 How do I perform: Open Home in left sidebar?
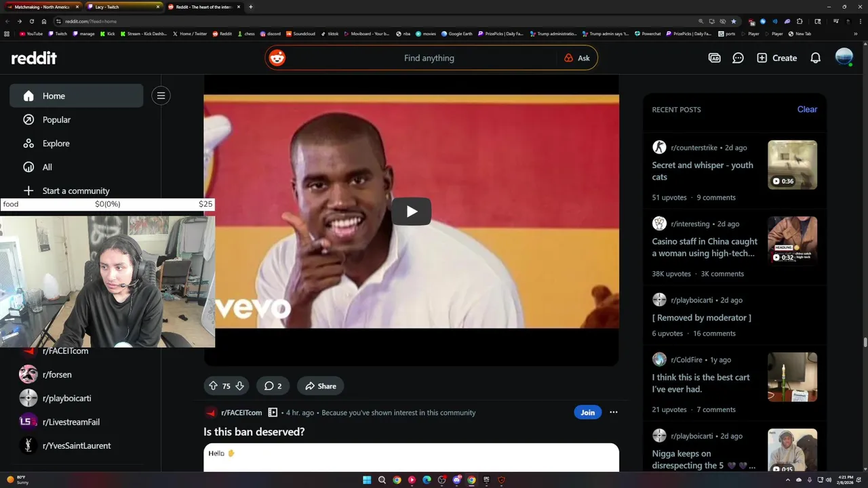pos(76,96)
